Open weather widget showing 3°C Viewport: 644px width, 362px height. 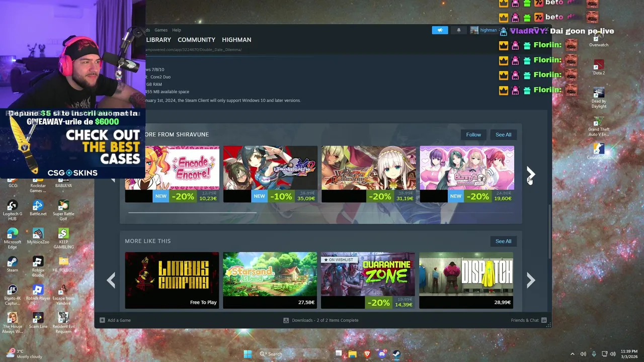coord(24,354)
